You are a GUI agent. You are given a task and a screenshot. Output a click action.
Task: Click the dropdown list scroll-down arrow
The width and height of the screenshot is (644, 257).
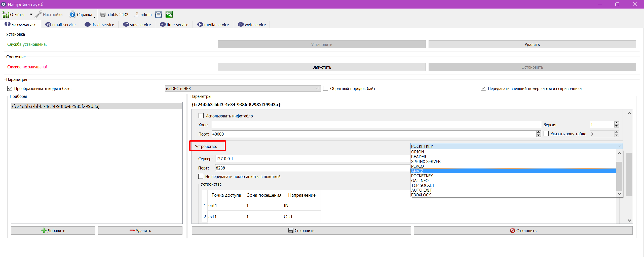619,194
